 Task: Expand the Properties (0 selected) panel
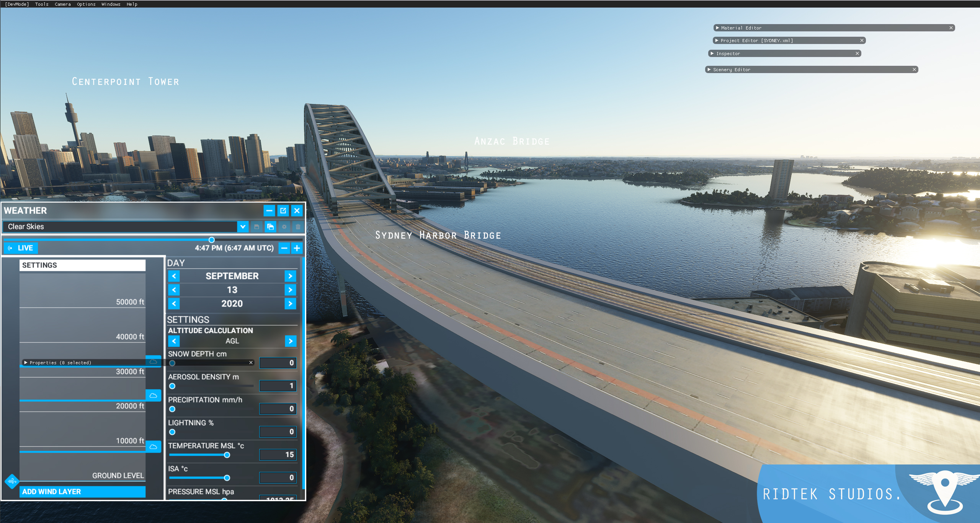pos(26,362)
